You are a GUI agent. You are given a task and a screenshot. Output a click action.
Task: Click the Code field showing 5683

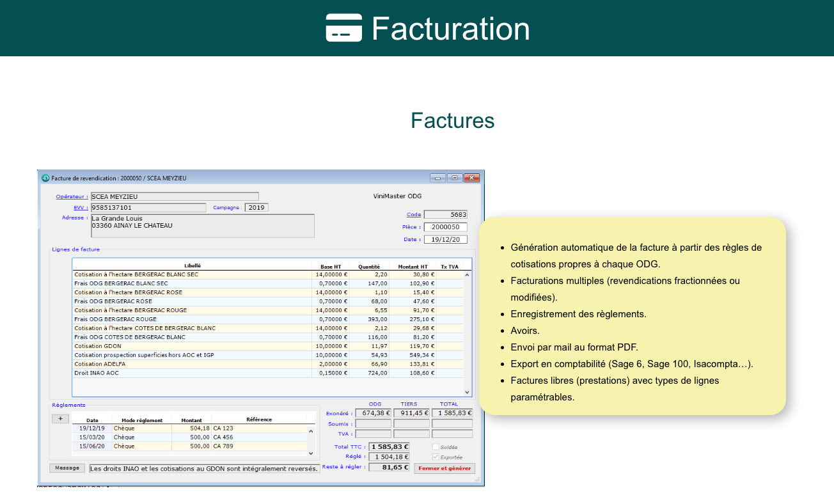click(x=446, y=215)
